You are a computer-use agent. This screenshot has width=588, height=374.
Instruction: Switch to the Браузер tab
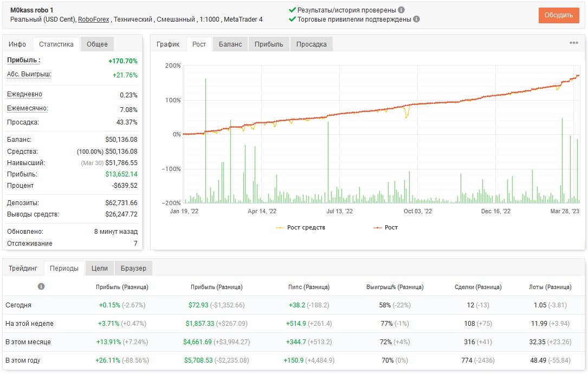(133, 268)
